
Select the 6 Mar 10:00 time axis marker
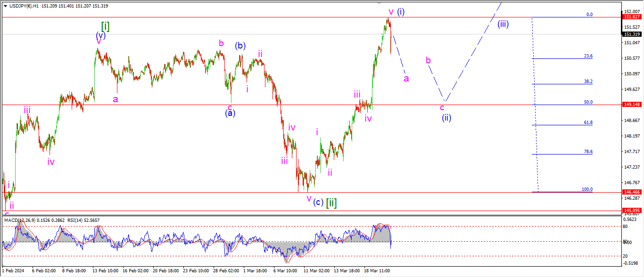[284, 271]
